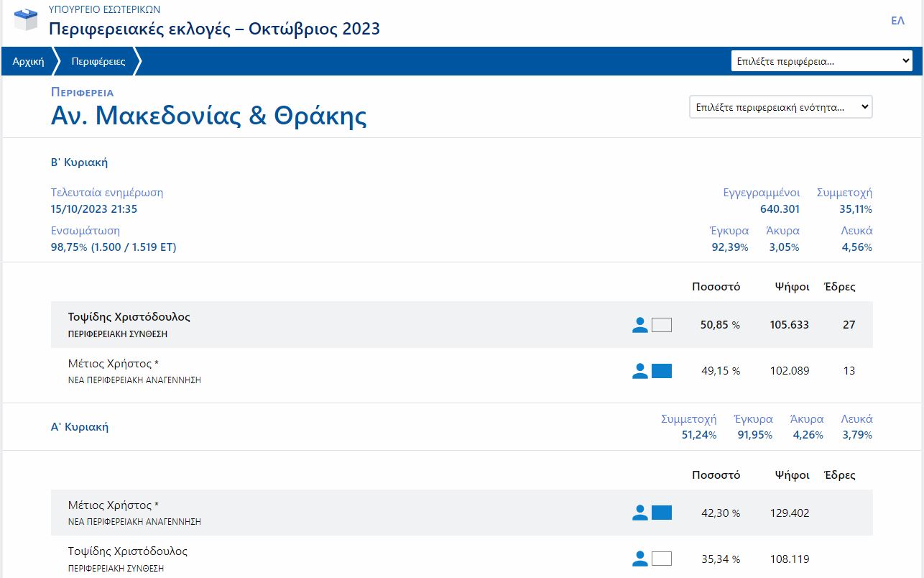Click the seat count 13
This screenshot has height=578, width=924.
[849, 371]
